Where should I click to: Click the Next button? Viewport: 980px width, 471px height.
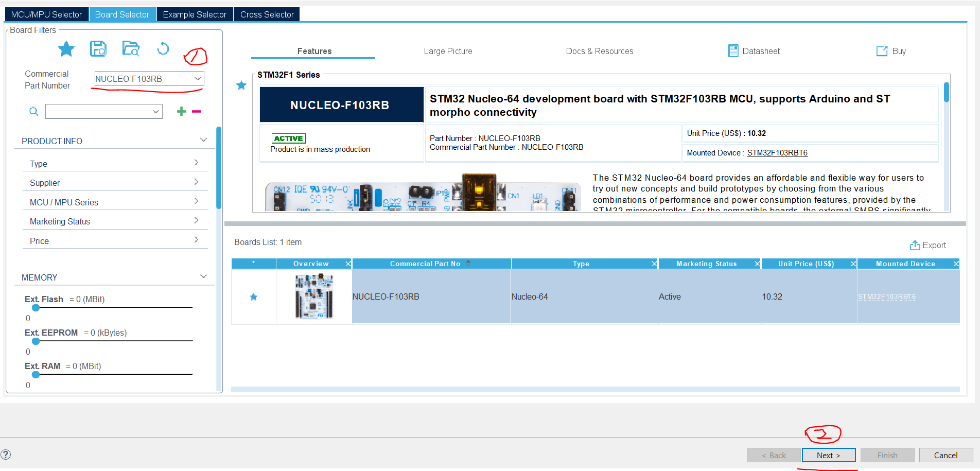click(x=829, y=455)
